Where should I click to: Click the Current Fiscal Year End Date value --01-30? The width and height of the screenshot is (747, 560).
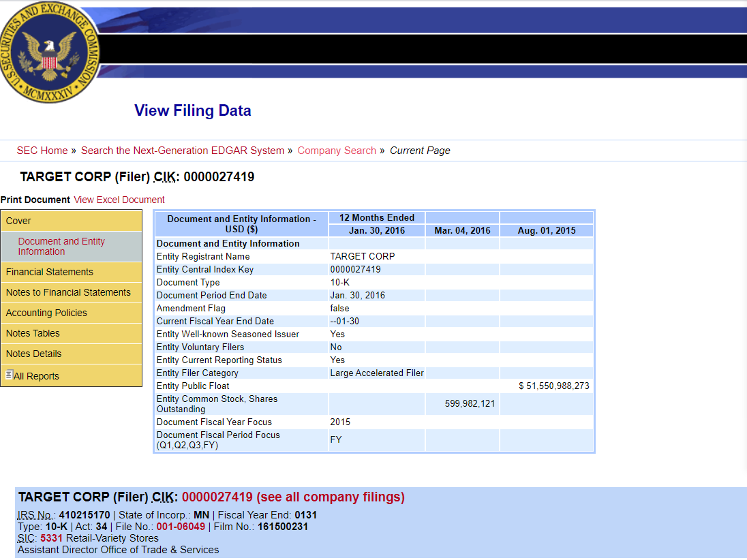click(344, 321)
